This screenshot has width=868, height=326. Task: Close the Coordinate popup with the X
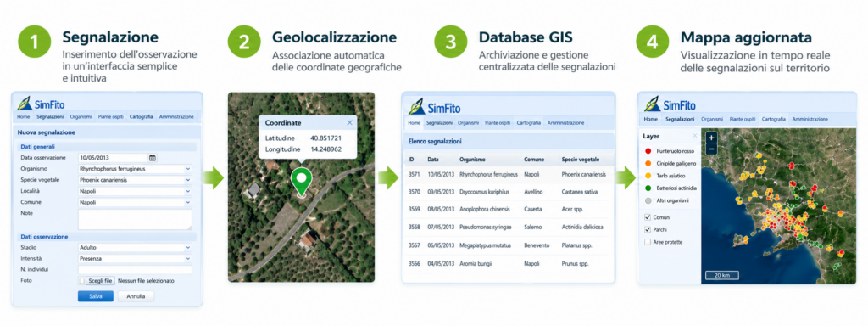(350, 122)
